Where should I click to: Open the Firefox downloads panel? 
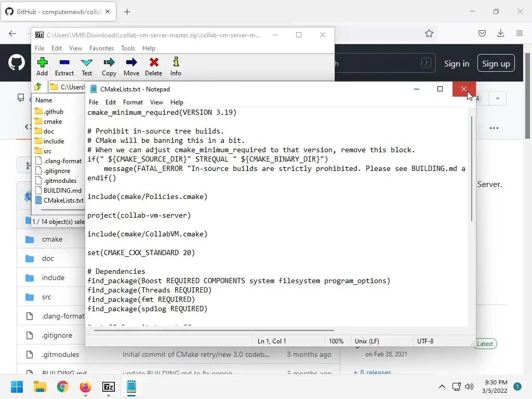(x=500, y=33)
